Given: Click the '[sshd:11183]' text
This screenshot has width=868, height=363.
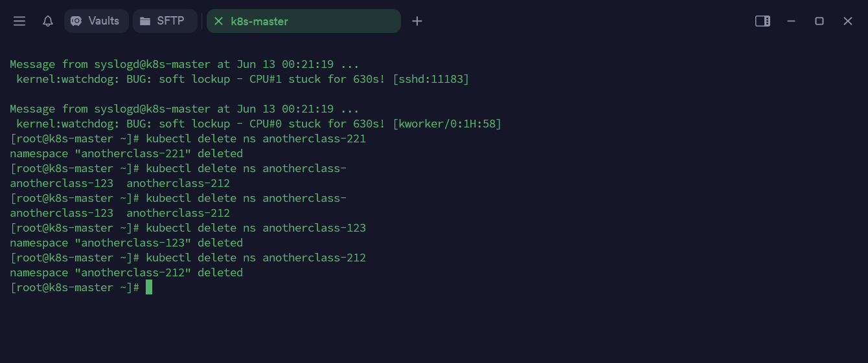Looking at the screenshot, I should pos(431,80).
